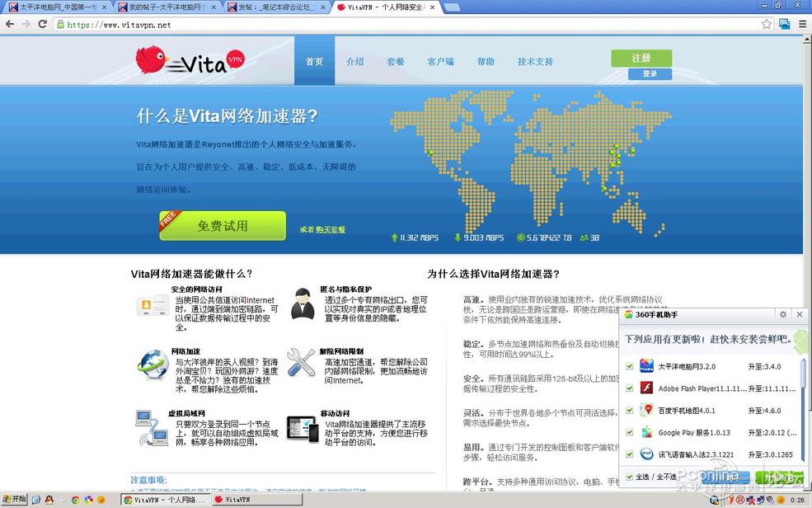Viewport: 812px width, 508px height.
Task: Open the Chrome menu hamburger icon
Action: pyautogui.click(x=802, y=25)
